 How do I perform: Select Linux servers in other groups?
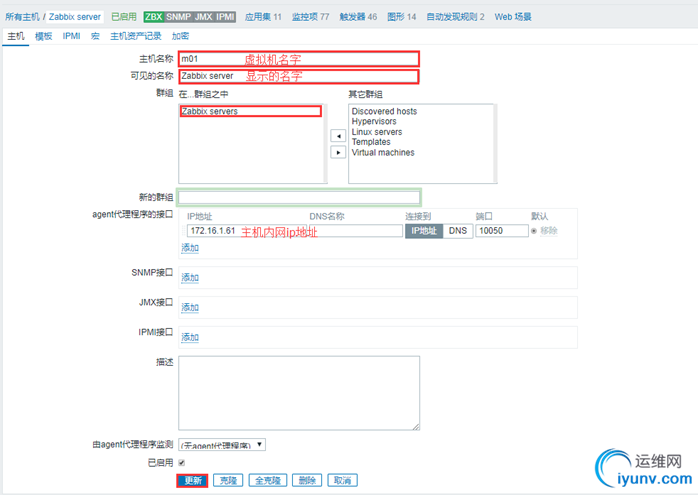(x=377, y=132)
